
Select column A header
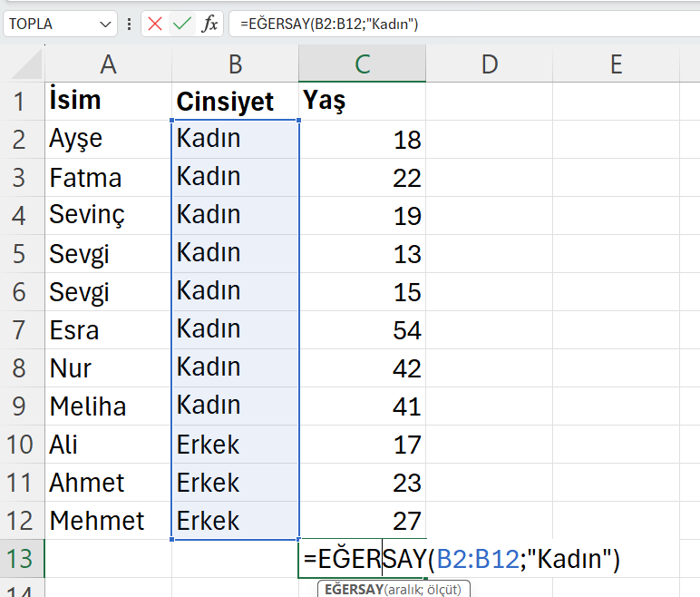(x=108, y=64)
